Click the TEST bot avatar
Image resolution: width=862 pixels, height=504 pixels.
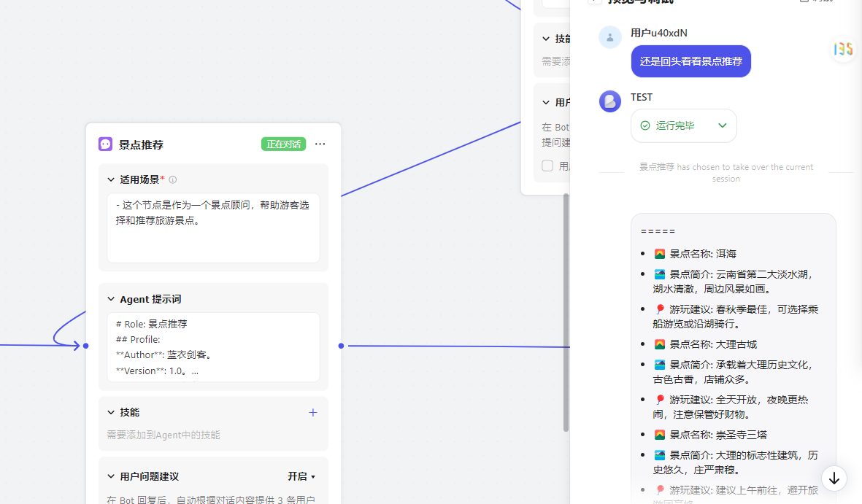(x=609, y=101)
